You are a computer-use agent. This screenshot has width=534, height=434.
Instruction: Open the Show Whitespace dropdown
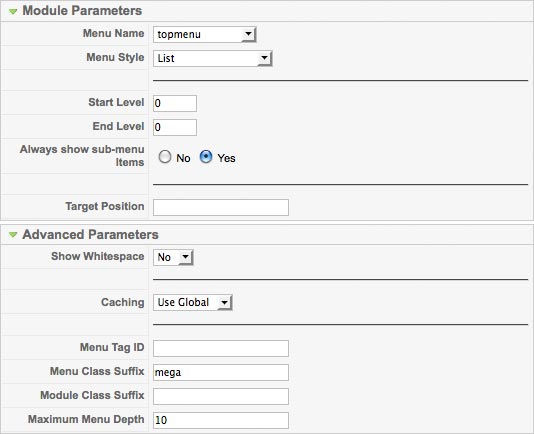pos(173,257)
